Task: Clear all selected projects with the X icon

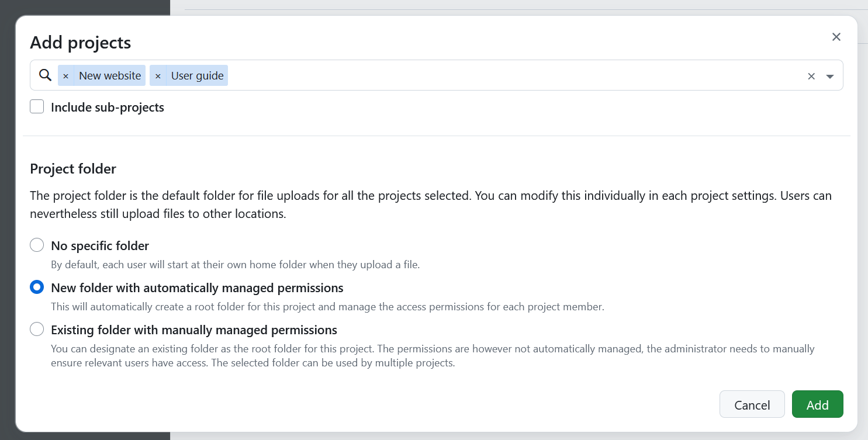Action: coord(811,75)
